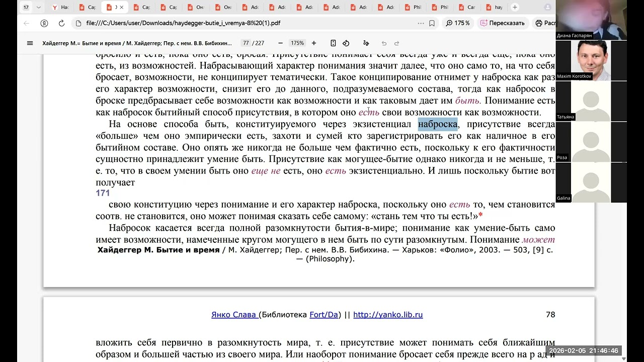Image resolution: width=644 pixels, height=362 pixels.
Task: Click the italic word 'быть.'
Action: point(468,101)
